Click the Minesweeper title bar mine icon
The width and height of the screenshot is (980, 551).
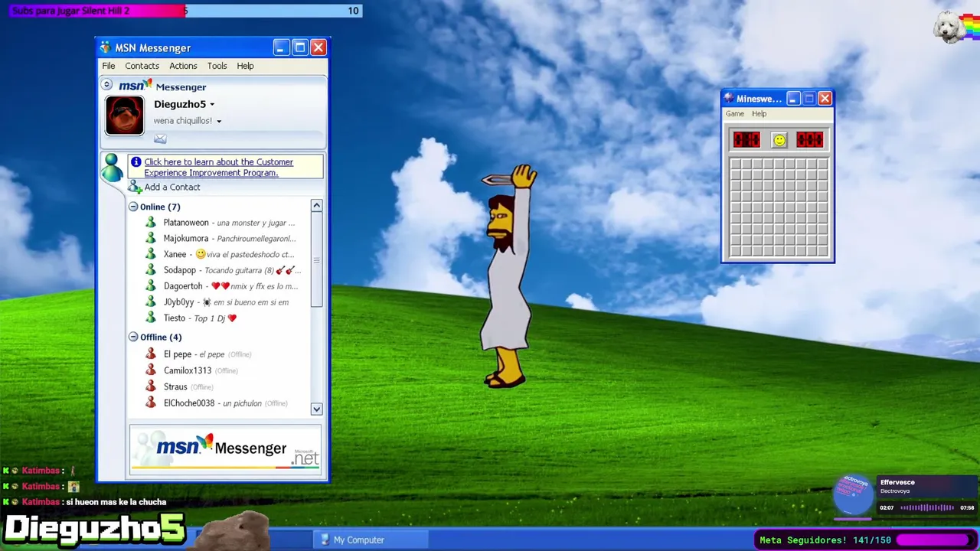[x=729, y=99]
